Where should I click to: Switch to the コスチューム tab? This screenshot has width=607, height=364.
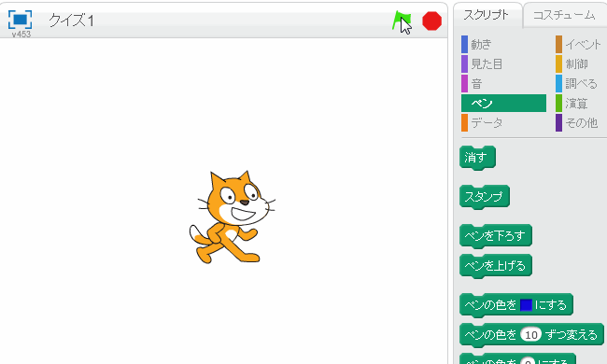click(x=564, y=15)
